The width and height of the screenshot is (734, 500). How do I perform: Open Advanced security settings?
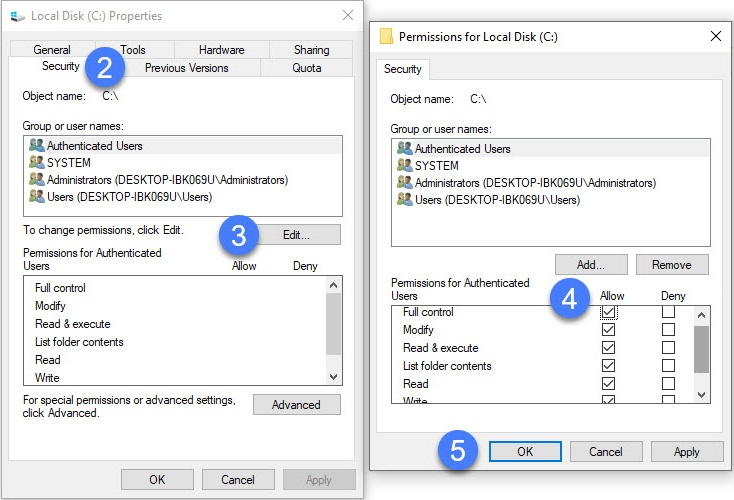[x=296, y=404]
